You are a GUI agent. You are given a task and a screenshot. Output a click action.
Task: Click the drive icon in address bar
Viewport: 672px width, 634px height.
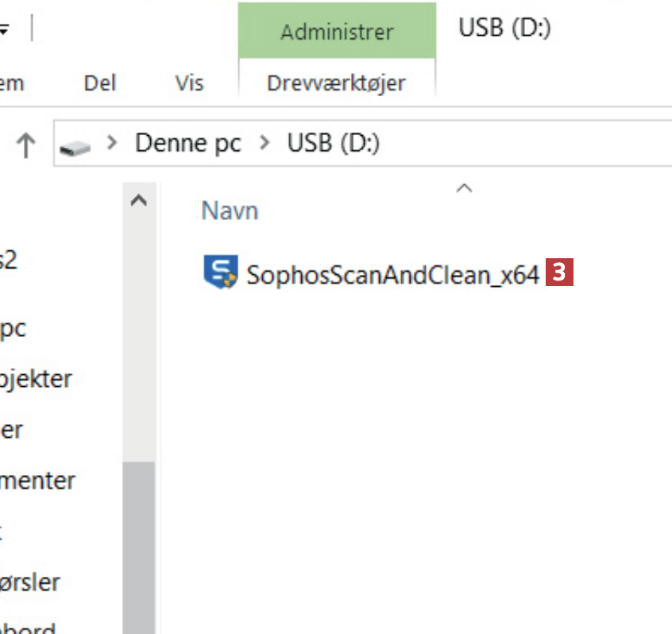(x=75, y=149)
